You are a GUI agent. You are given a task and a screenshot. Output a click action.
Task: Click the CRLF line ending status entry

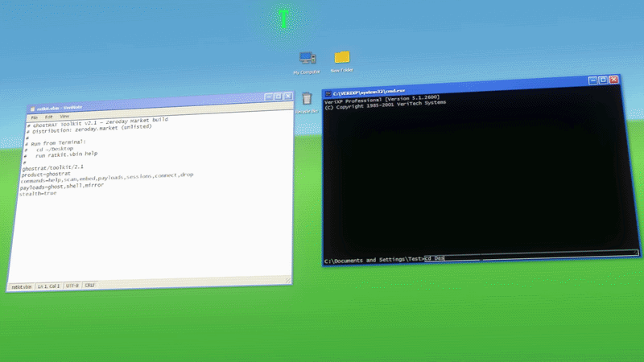click(89, 286)
